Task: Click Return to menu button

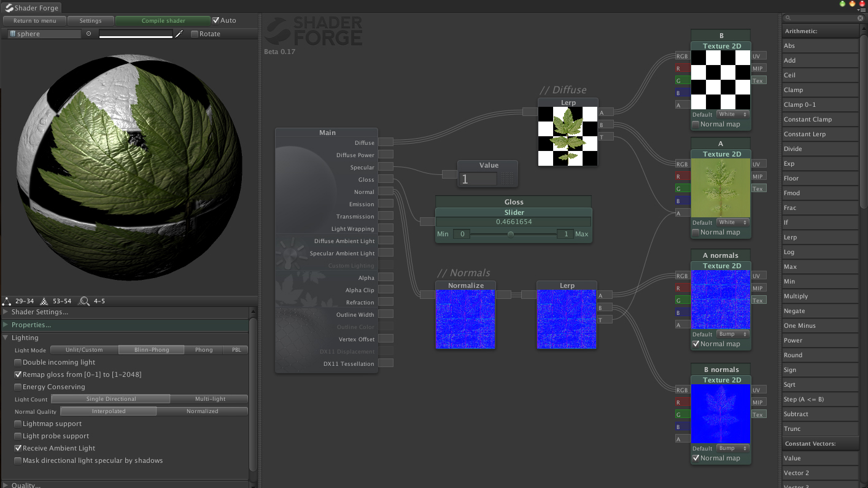Action: 34,21
